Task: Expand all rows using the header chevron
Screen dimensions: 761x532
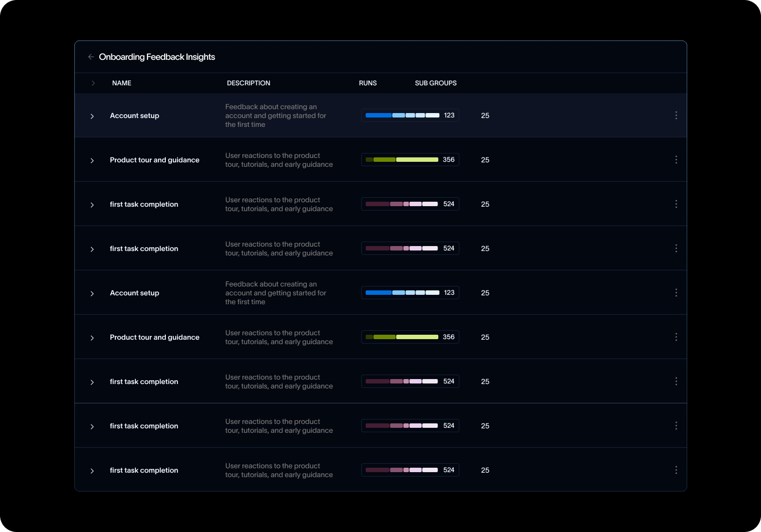Action: click(x=93, y=83)
